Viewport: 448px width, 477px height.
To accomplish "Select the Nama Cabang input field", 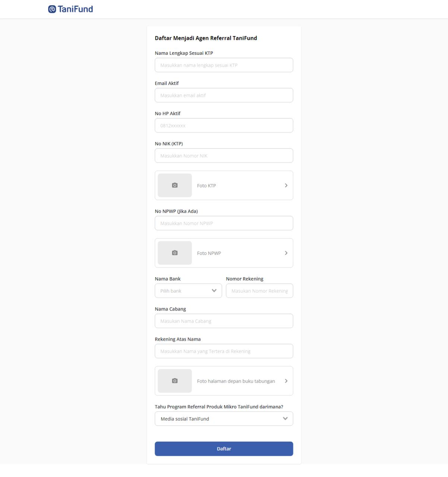I will 224,321.
